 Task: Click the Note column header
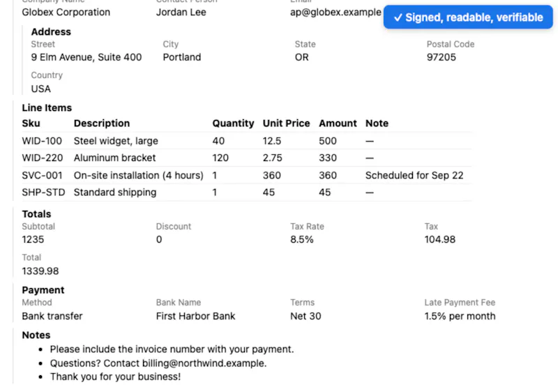pos(377,123)
